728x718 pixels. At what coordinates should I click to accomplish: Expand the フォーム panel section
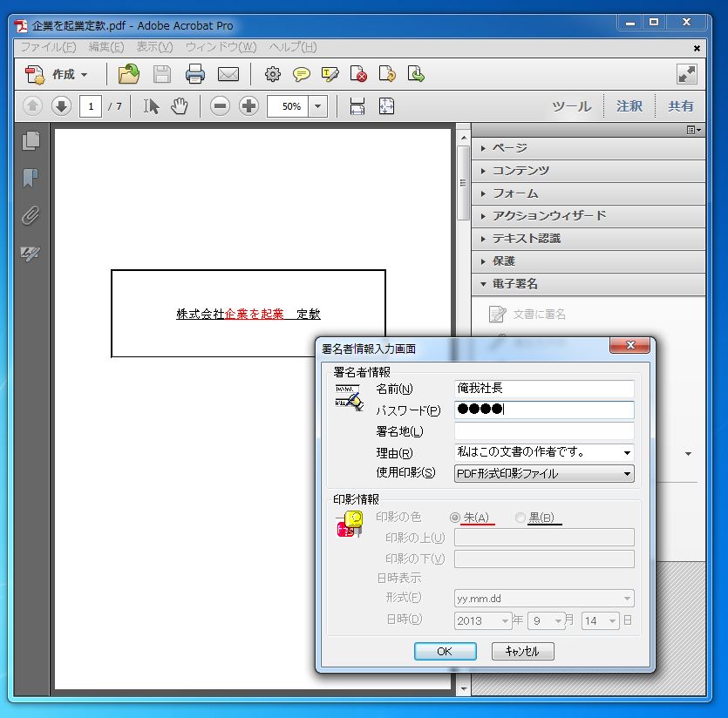click(x=589, y=193)
